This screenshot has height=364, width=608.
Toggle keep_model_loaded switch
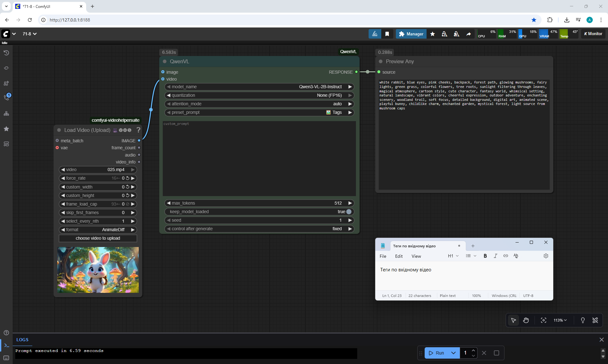(349, 212)
